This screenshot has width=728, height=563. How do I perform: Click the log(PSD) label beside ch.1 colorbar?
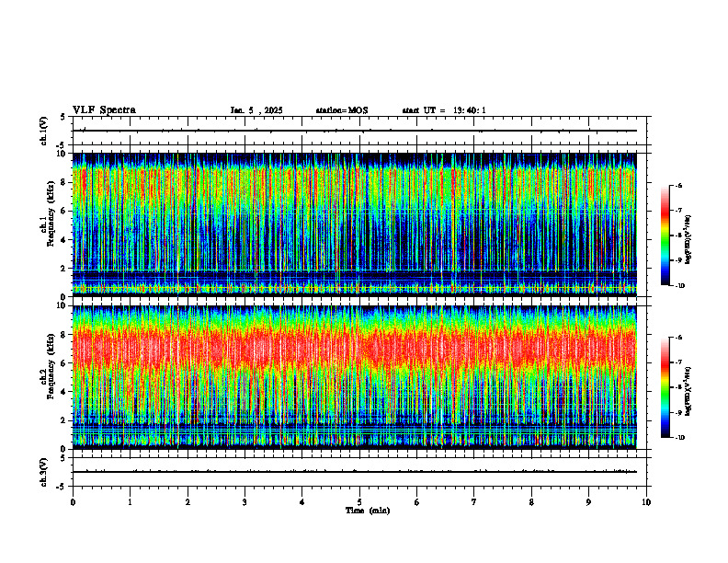click(688, 240)
